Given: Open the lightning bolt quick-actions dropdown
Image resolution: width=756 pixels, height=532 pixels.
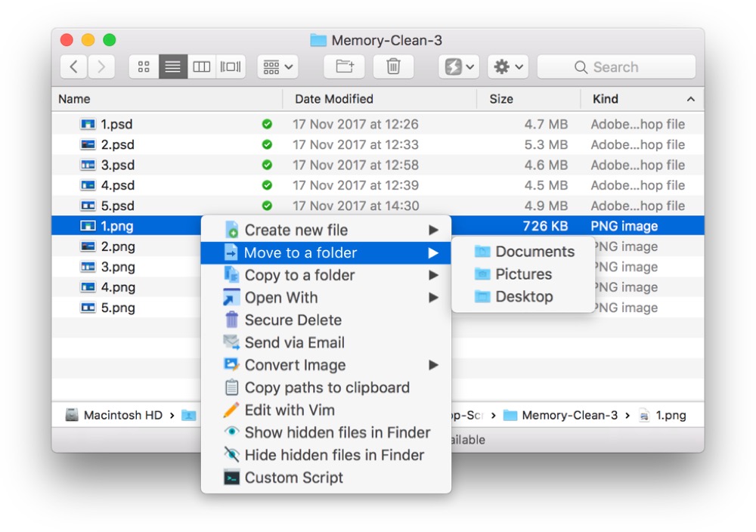Looking at the screenshot, I should (x=459, y=67).
